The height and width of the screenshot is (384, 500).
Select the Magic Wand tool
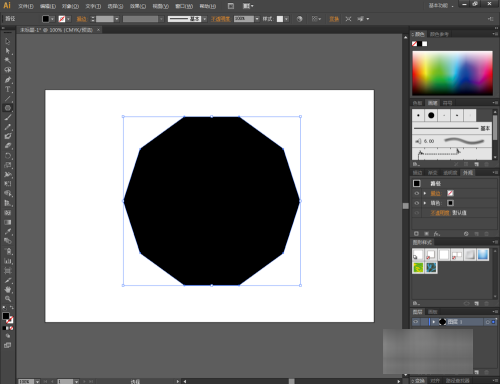[x=8, y=60]
